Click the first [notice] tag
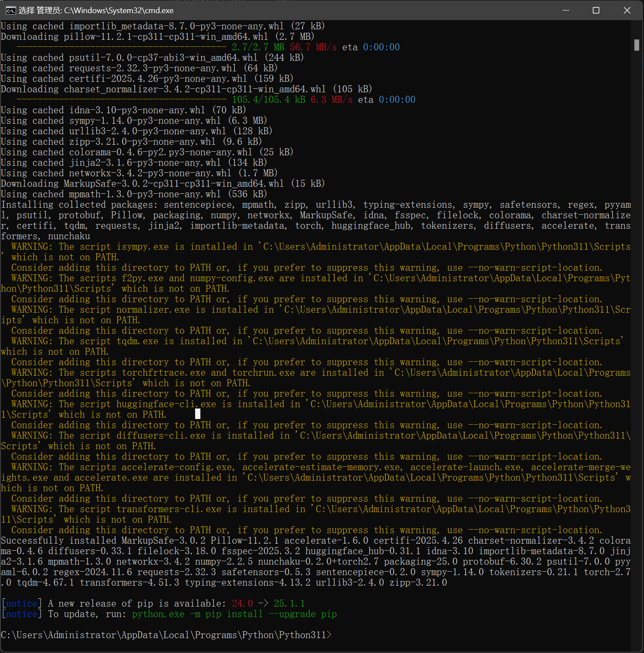 21,604
